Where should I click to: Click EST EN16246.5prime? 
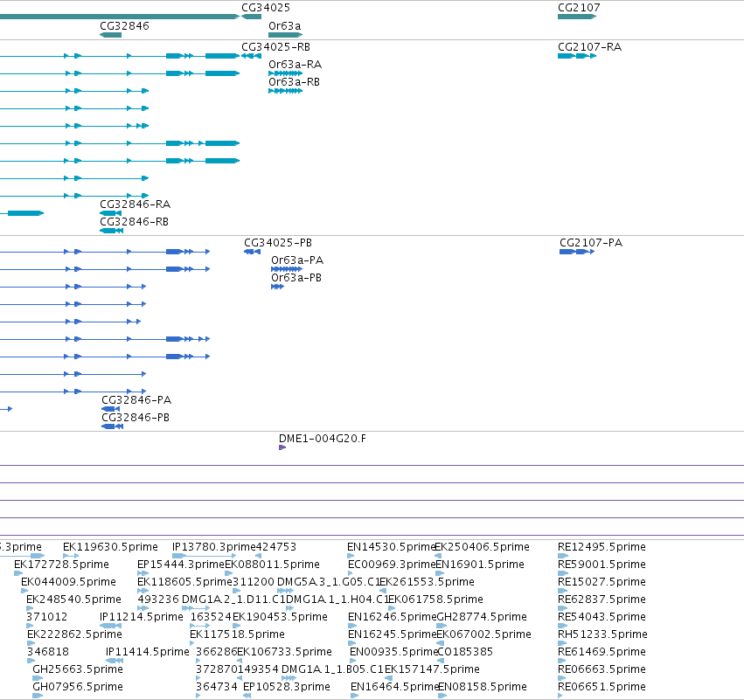click(x=392, y=617)
